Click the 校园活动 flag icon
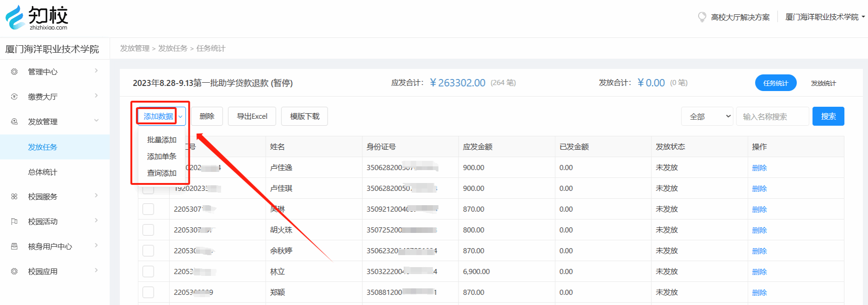This screenshot has height=305, width=868. point(14,221)
